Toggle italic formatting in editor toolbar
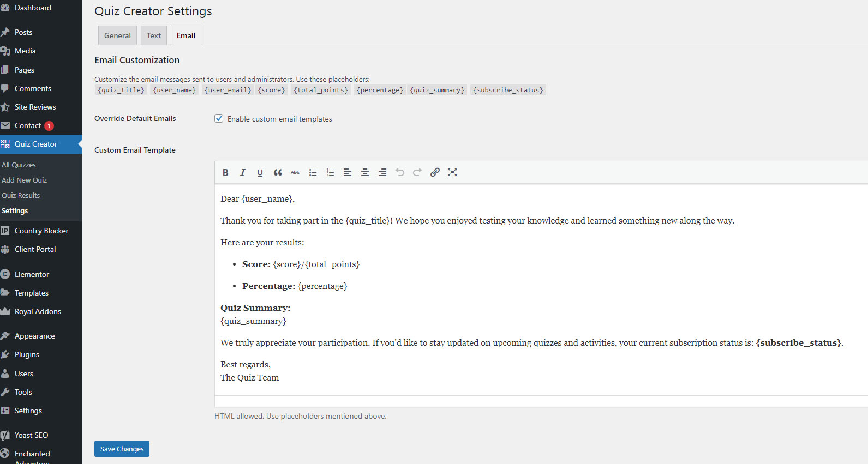This screenshot has height=464, width=868. [243, 172]
